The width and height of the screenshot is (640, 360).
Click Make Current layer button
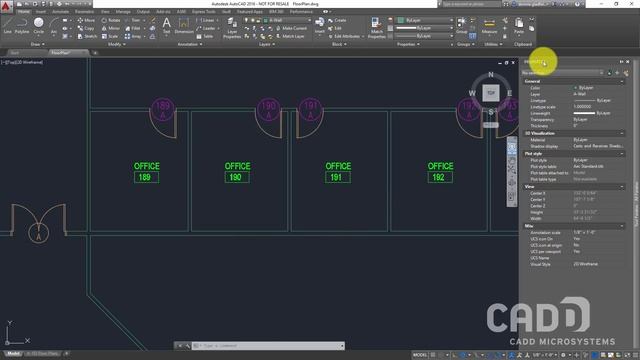pos(291,28)
